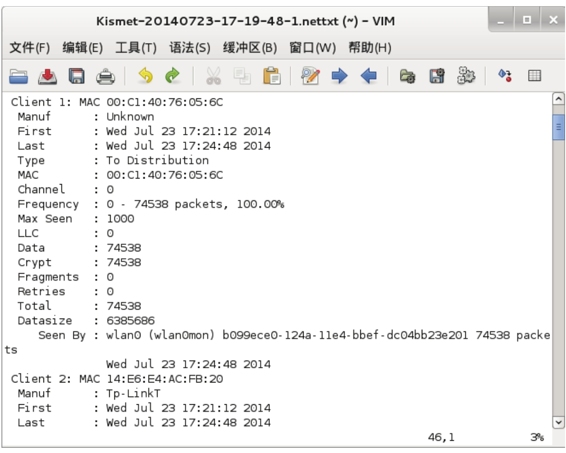Open the 缓冲区(B) menu
The image size is (566, 453).
(250, 48)
